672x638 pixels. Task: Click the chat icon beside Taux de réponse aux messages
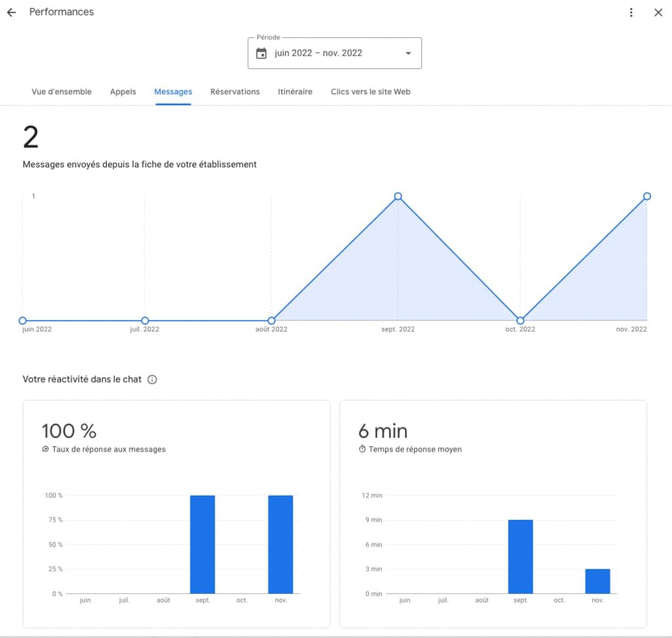tap(45, 449)
